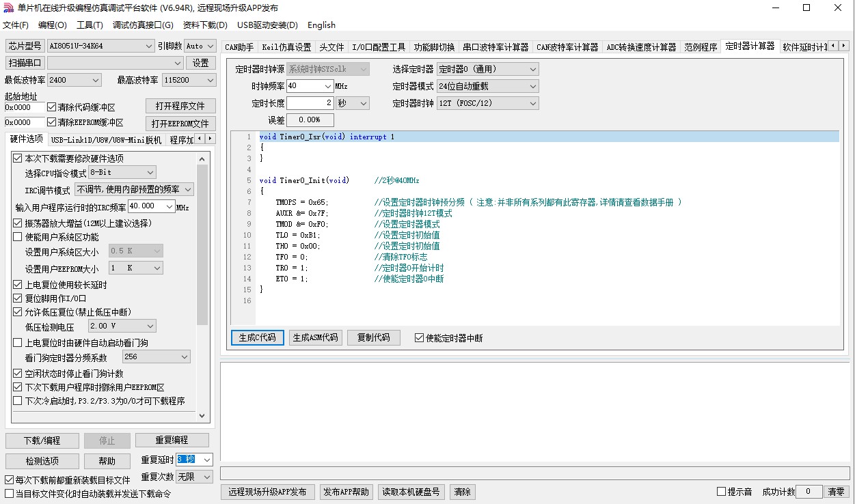This screenshot has height=504, width=855.
Task: Click 读取本机硬盘号 button
Action: (411, 492)
